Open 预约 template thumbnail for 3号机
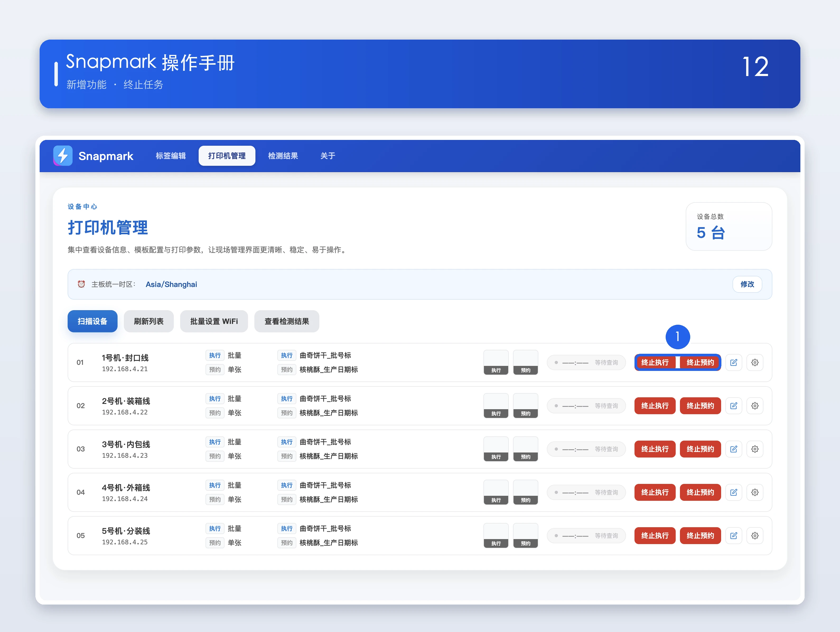The width and height of the screenshot is (840, 632). [526, 449]
